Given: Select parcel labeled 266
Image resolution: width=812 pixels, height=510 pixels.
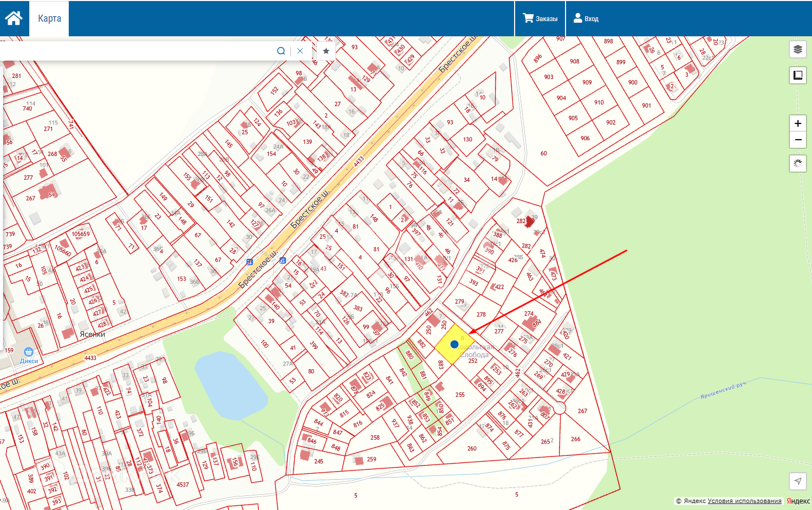Looking at the screenshot, I should click(575, 439).
